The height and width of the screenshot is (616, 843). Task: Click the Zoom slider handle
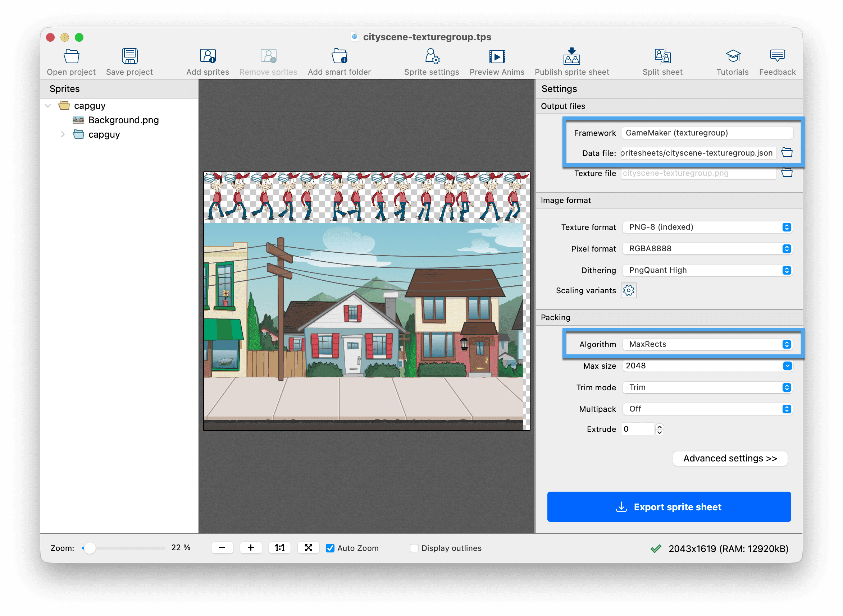[x=90, y=548]
